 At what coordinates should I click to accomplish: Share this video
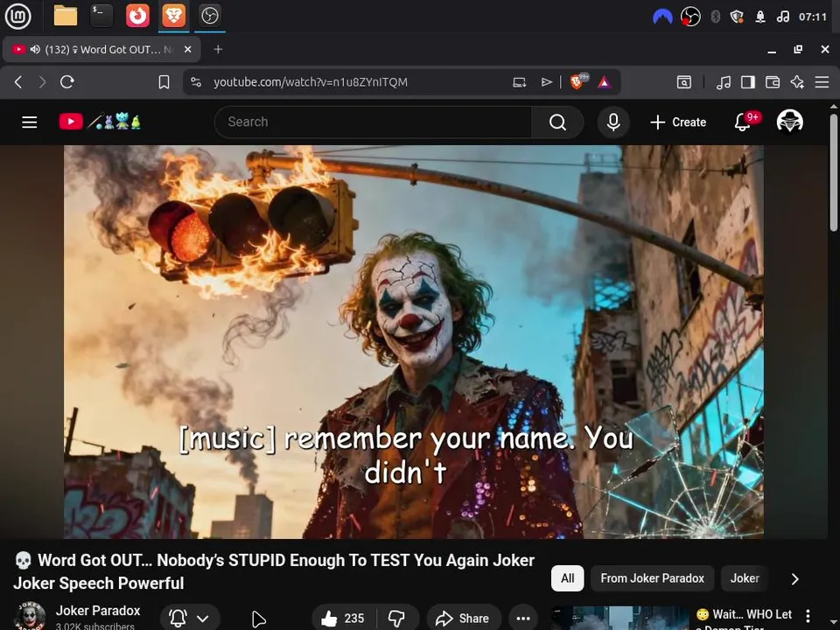click(463, 619)
